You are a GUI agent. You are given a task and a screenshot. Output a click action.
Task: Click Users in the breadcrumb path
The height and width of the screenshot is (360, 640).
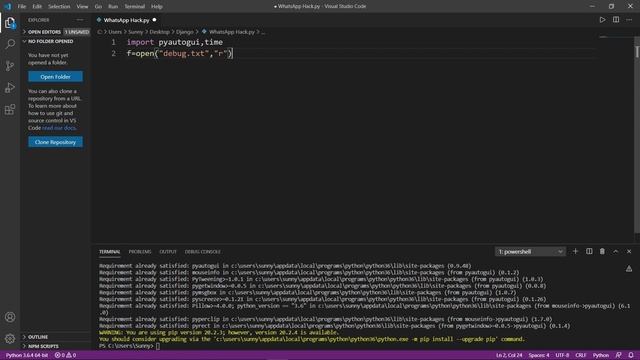point(115,32)
